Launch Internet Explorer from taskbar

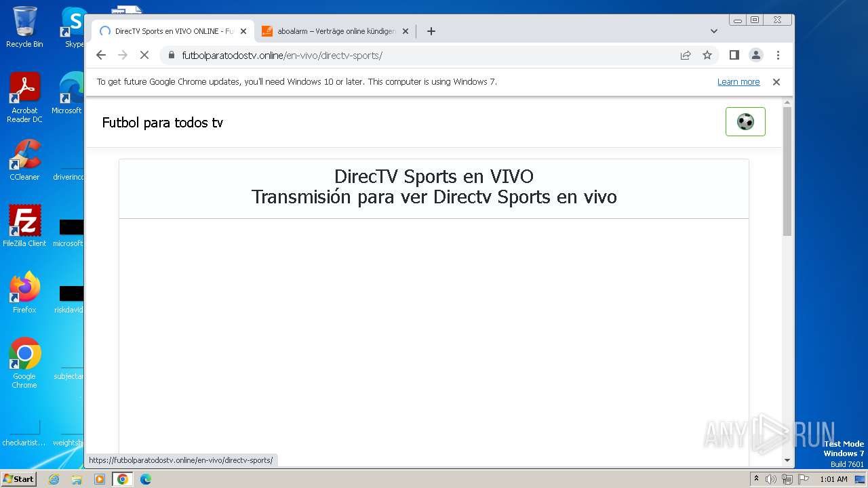[54, 479]
